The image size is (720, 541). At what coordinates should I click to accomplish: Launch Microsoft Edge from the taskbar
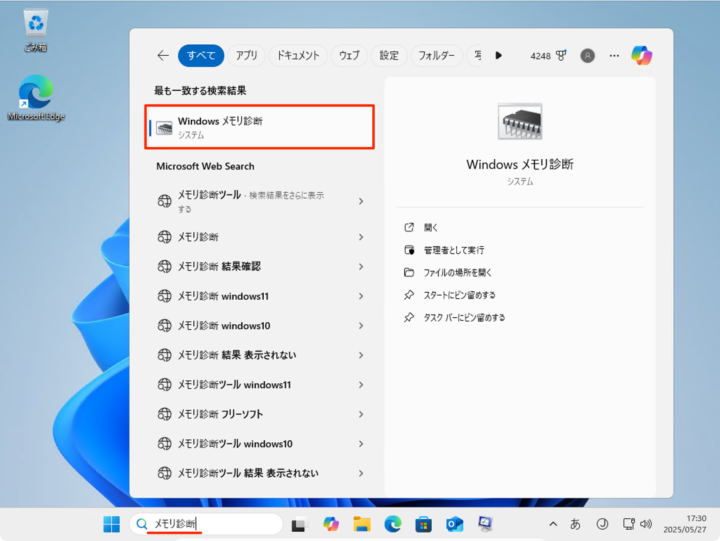(393, 524)
